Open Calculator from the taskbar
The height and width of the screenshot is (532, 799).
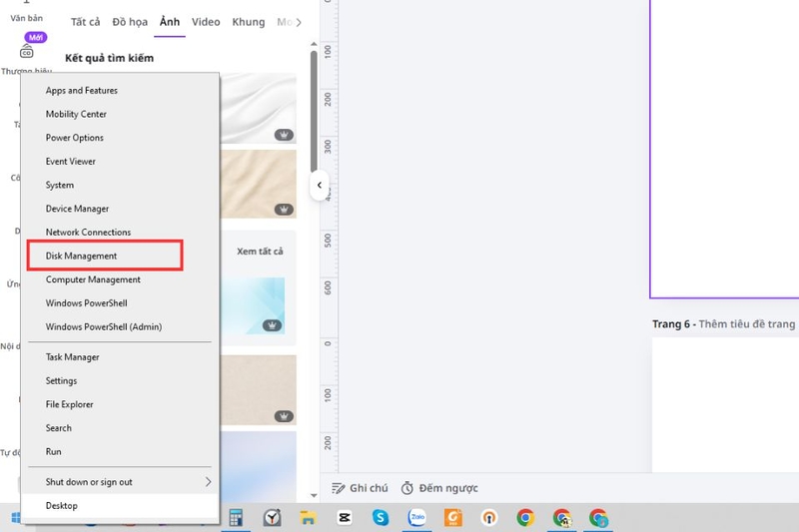click(236, 518)
